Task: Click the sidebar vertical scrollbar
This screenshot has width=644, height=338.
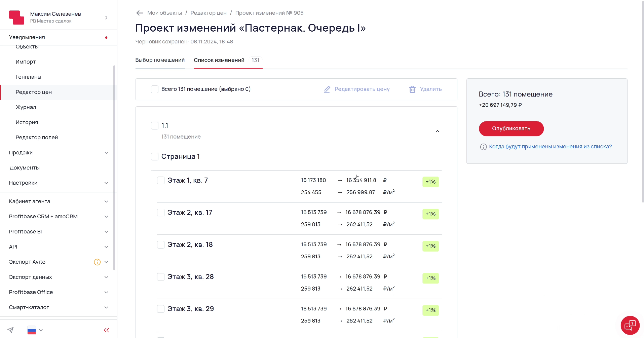Action: tap(114, 167)
